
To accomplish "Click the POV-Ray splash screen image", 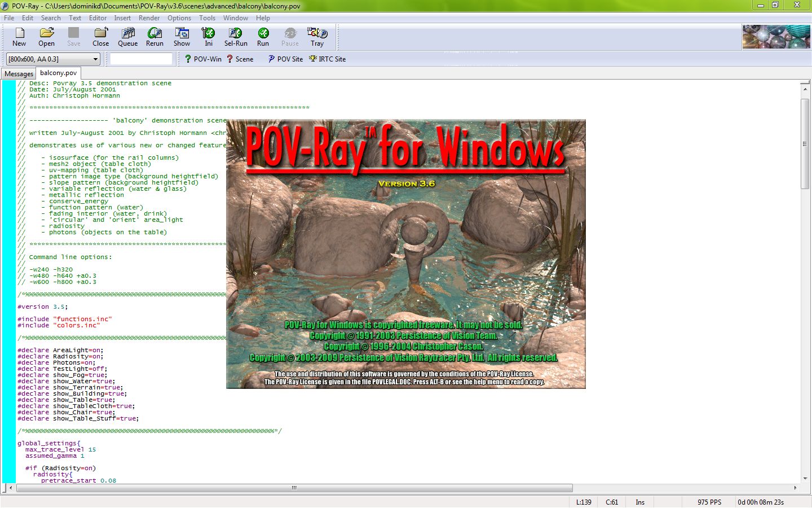I will click(406, 254).
